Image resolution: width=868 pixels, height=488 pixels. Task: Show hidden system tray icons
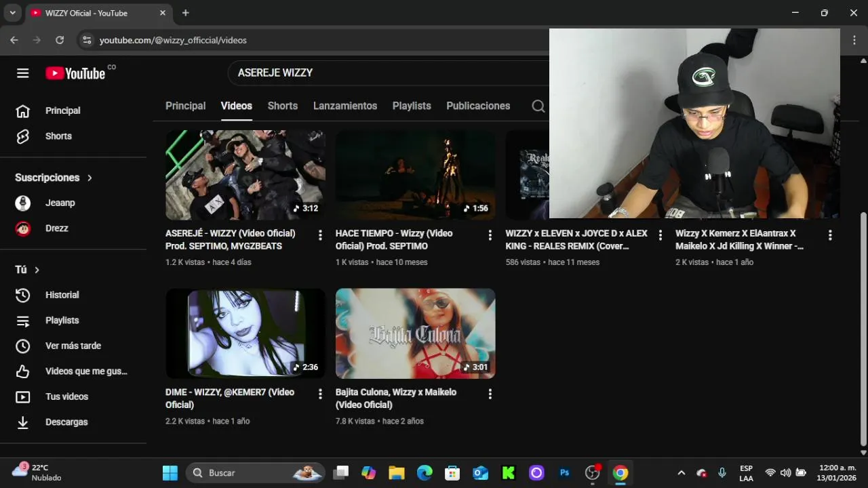point(682,473)
